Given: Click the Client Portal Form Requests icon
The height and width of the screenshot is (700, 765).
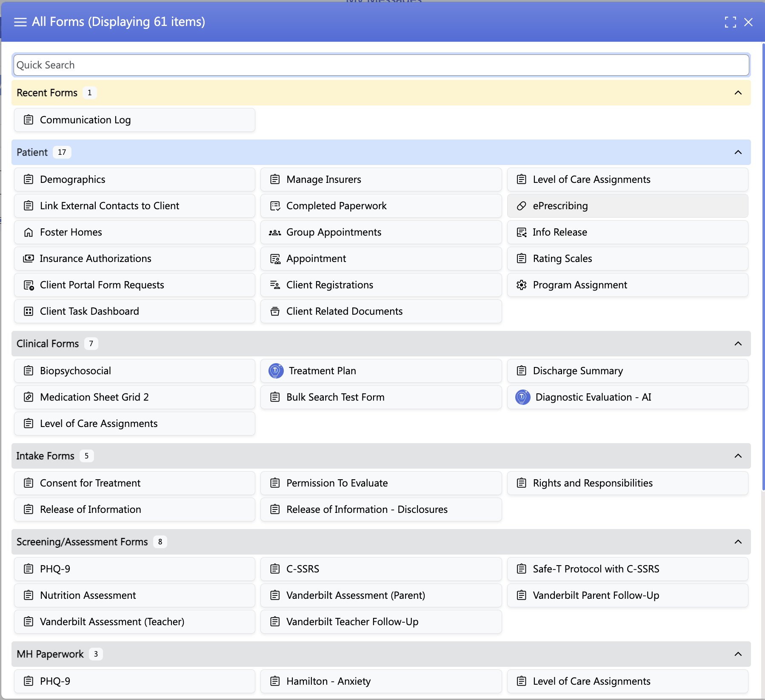Looking at the screenshot, I should (29, 285).
